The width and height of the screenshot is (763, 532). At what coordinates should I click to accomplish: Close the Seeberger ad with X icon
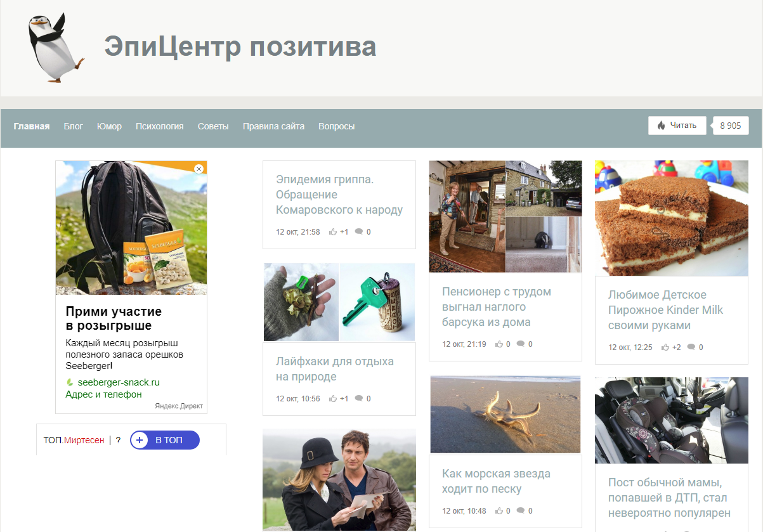199,169
